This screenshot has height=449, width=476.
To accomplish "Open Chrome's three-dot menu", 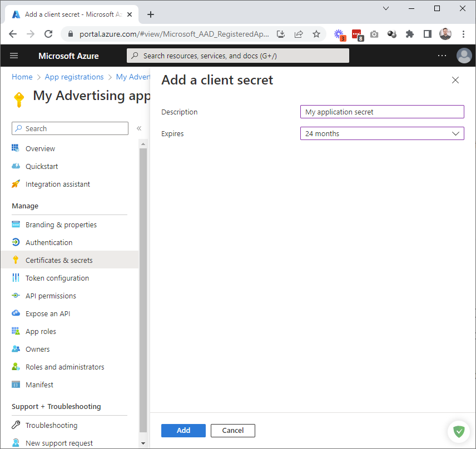I will 463,34.
